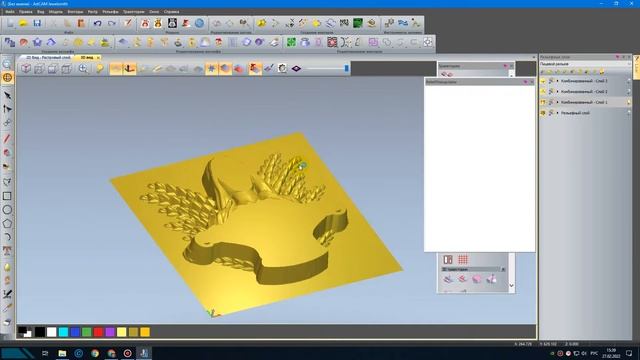Click the purple diamond icon in 3D toolbar
Image resolution: width=640 pixels, height=360 pixels.
(296, 69)
